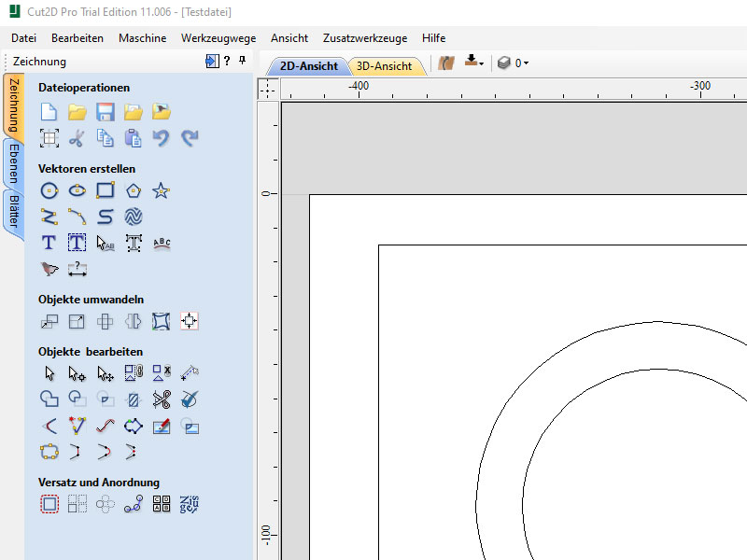Open the Center in Material tool
747x560 pixels.
click(190, 321)
